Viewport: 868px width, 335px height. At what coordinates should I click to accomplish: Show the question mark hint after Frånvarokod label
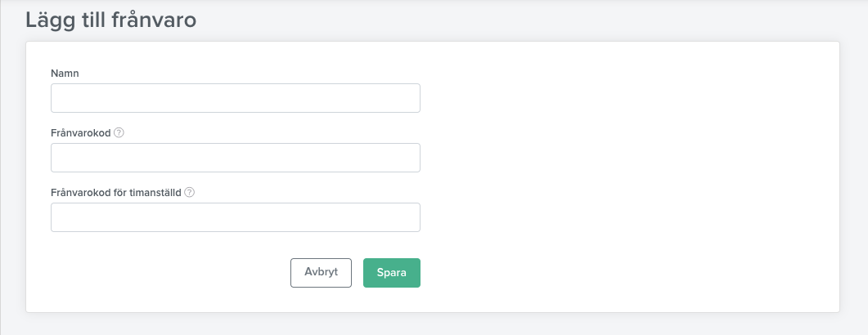pos(119,132)
